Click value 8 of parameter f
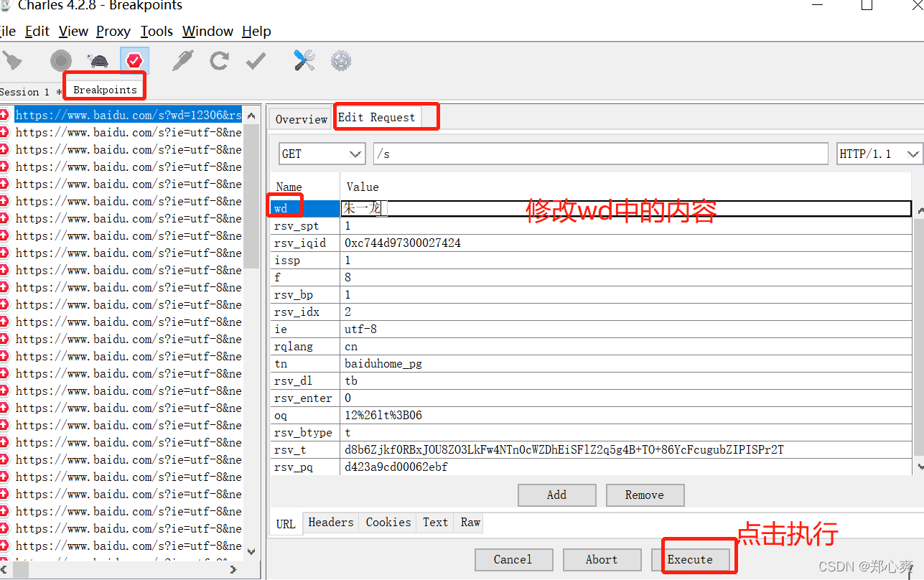Screen dimensions: 924x580 point(347,277)
